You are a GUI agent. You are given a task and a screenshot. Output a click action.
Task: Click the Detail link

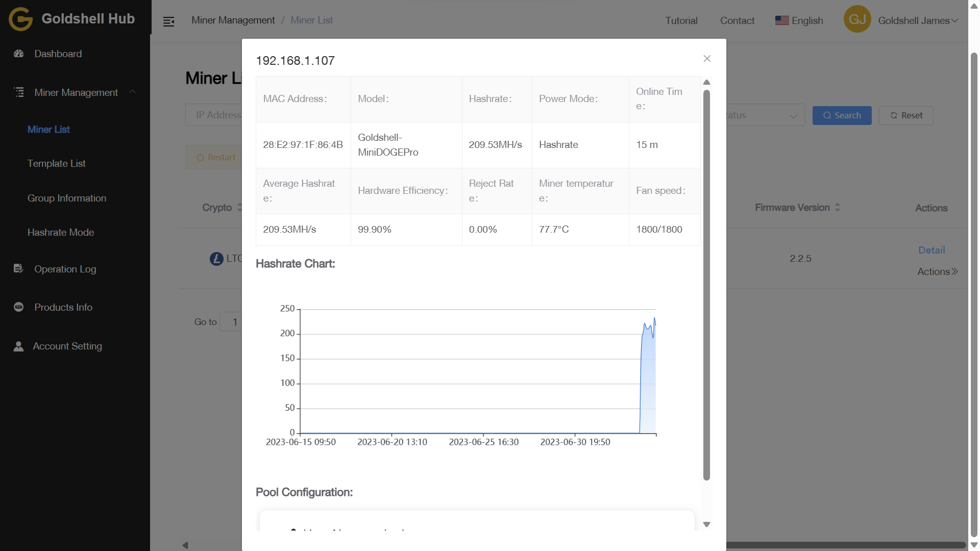932,250
